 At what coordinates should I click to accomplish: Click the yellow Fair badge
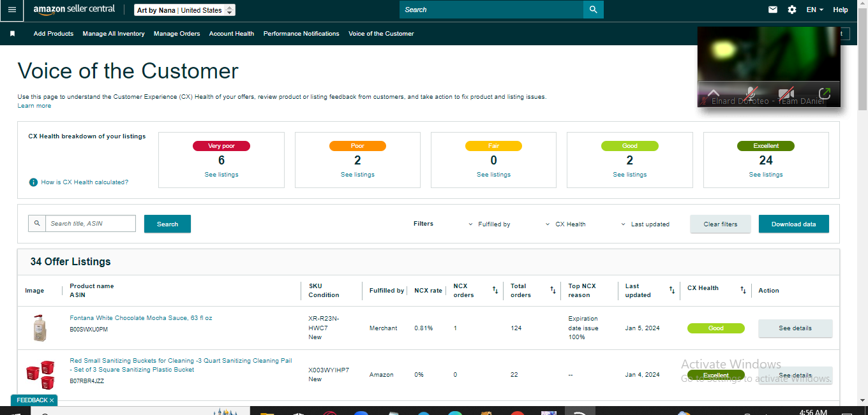494,146
